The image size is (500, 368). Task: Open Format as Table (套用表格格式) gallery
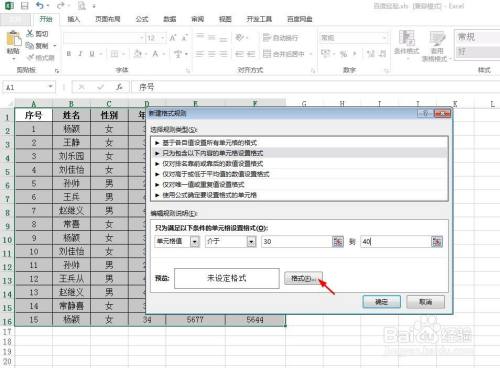(x=437, y=46)
